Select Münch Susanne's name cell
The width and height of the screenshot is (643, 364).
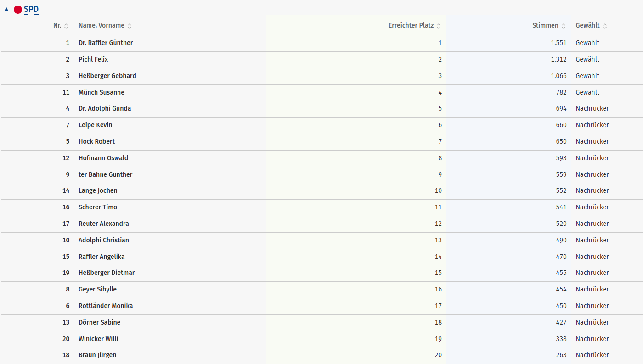102,93
